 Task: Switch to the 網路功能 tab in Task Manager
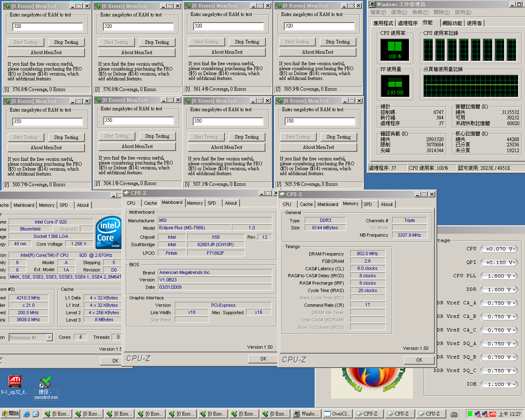click(x=452, y=23)
